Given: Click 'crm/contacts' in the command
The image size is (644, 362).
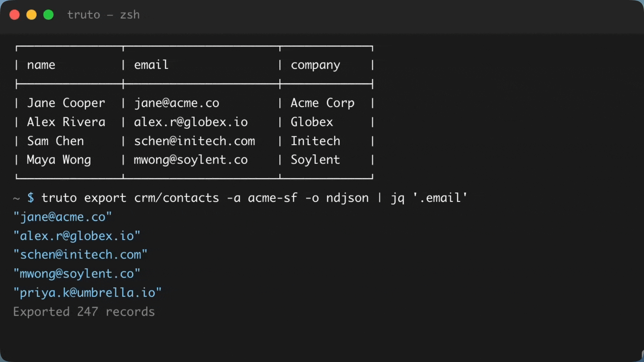Looking at the screenshot, I should click(176, 198).
